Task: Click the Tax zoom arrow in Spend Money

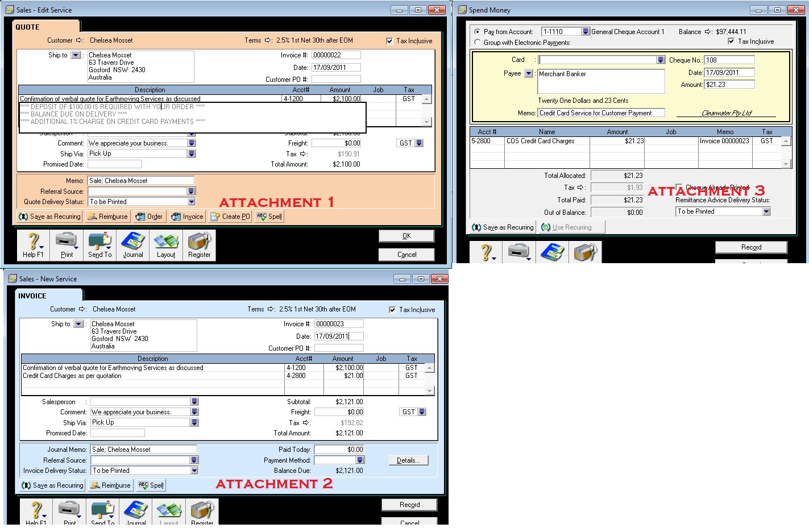Action: [x=581, y=188]
